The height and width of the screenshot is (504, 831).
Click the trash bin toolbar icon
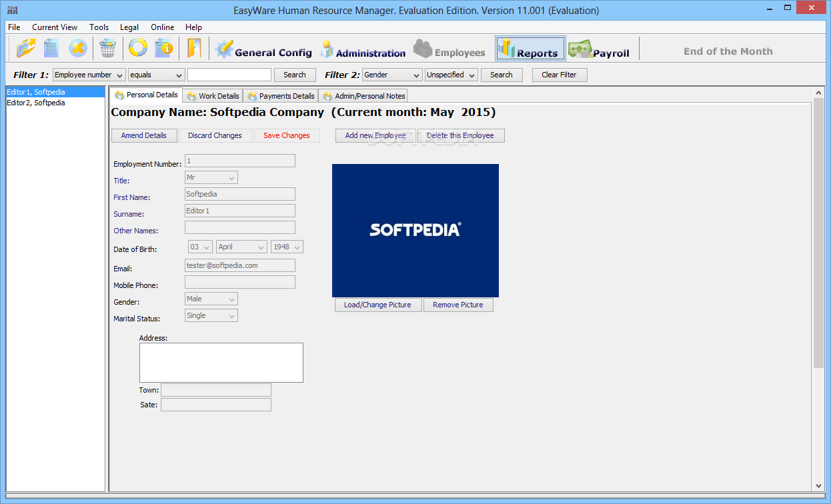click(x=107, y=48)
